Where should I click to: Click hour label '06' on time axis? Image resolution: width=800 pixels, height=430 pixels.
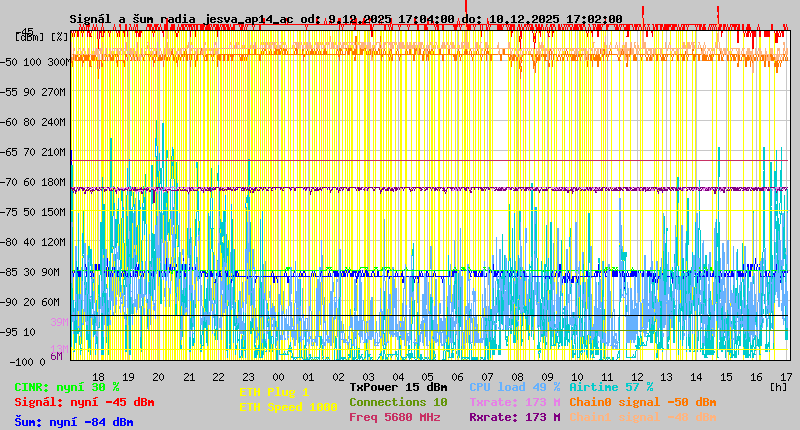click(x=458, y=377)
